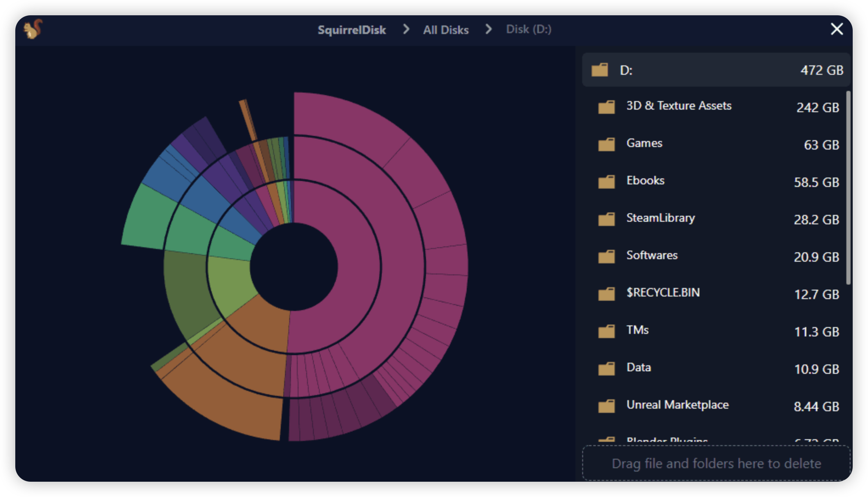The image size is (868, 497).
Task: Open the 3D & Texture Assets folder entry
Action: [716, 107]
